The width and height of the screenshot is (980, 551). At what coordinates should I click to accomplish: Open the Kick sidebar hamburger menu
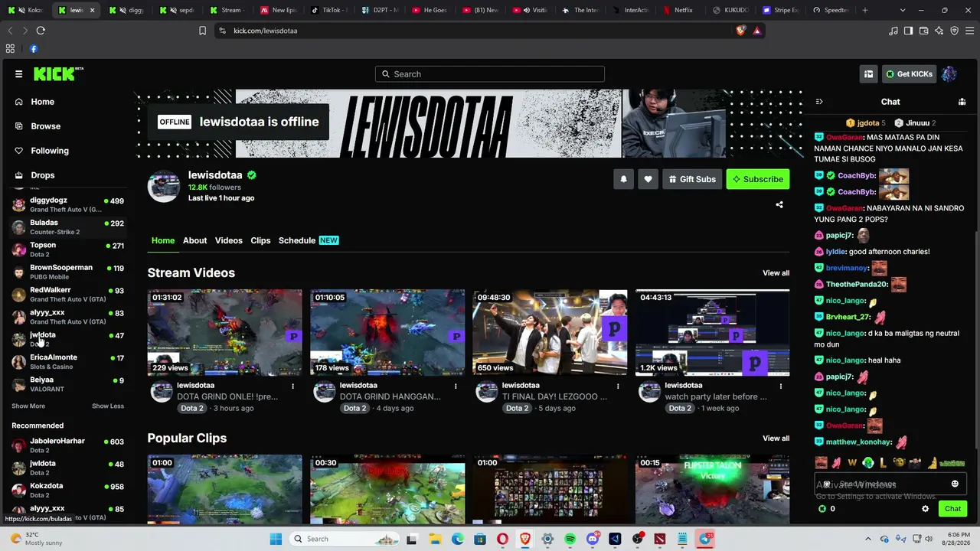click(18, 74)
